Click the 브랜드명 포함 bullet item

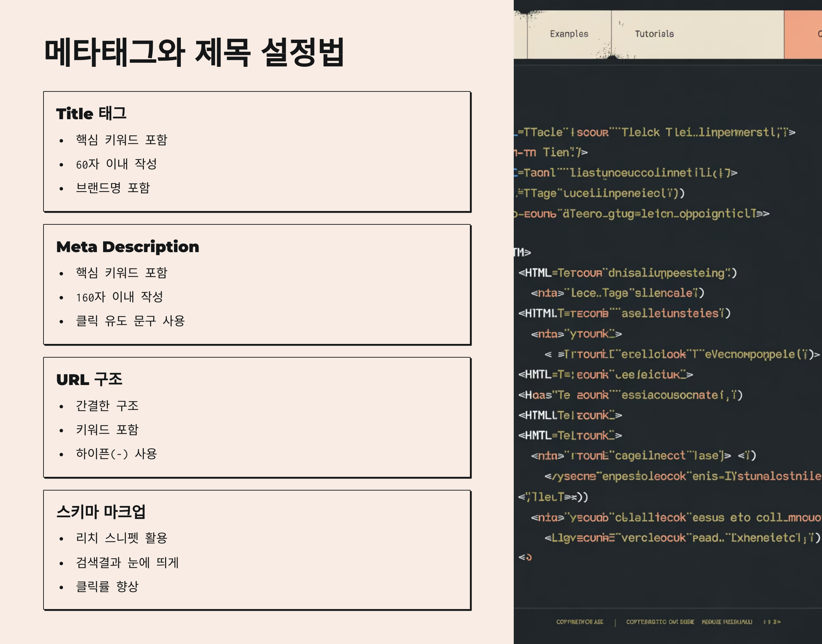tap(113, 188)
